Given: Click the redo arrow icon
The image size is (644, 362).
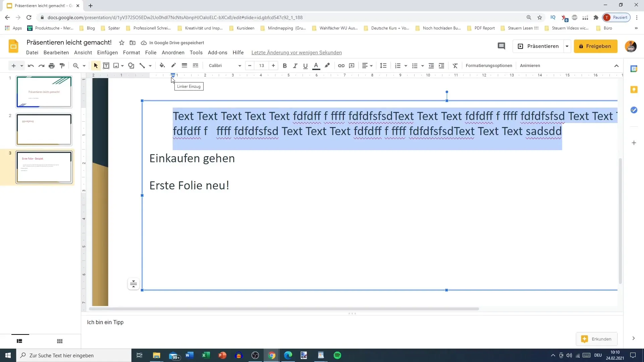Looking at the screenshot, I should (41, 66).
